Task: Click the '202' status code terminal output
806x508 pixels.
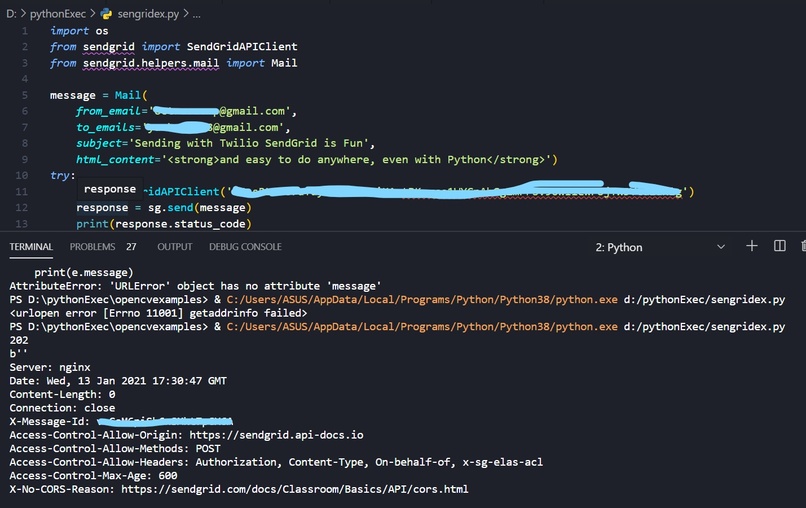Action: (x=19, y=340)
